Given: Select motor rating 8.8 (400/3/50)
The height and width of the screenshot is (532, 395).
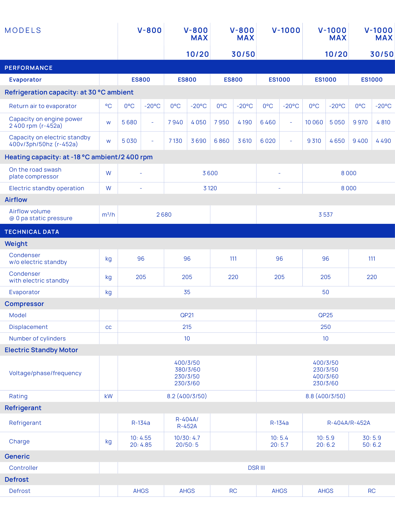Looking at the screenshot, I should pyautogui.click(x=325, y=396).
